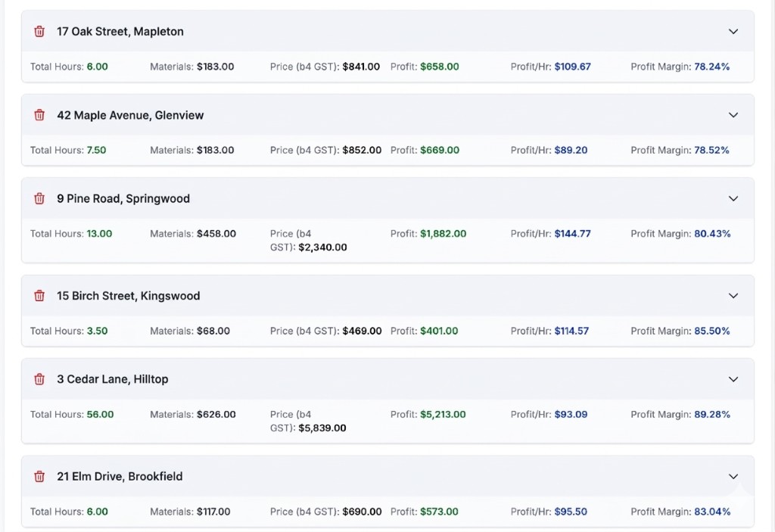The width and height of the screenshot is (775, 532).
Task: Click the $144.77 Profit/Hr figure
Action: click(x=572, y=234)
